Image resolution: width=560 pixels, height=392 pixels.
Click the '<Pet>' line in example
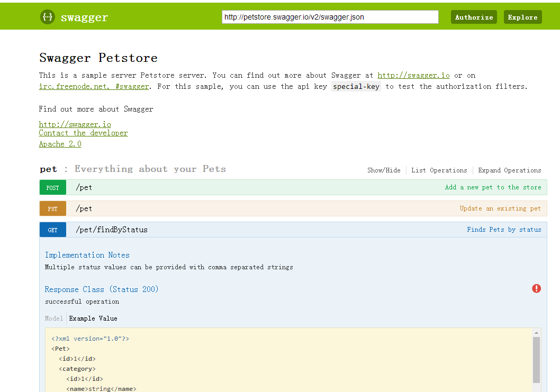(60, 349)
